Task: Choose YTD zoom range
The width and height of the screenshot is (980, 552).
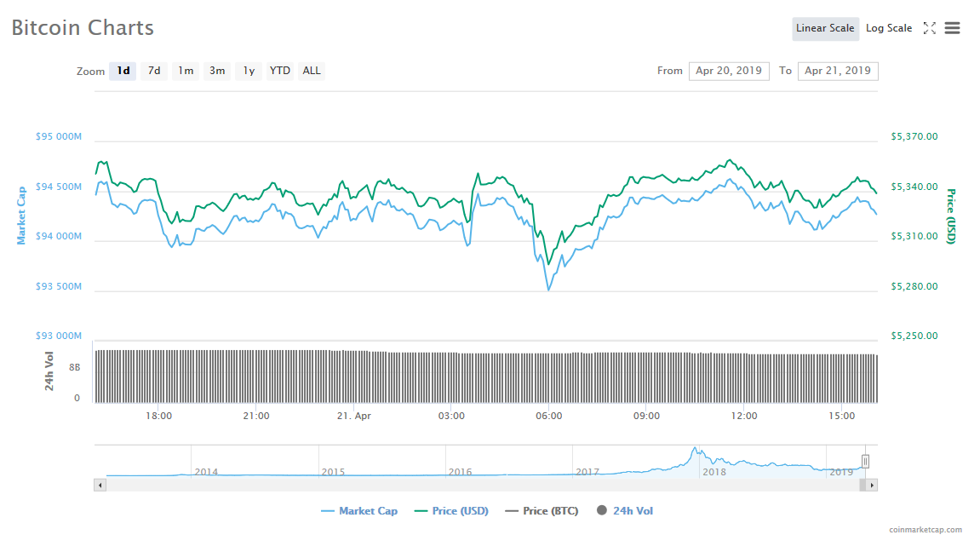Action: click(x=280, y=71)
